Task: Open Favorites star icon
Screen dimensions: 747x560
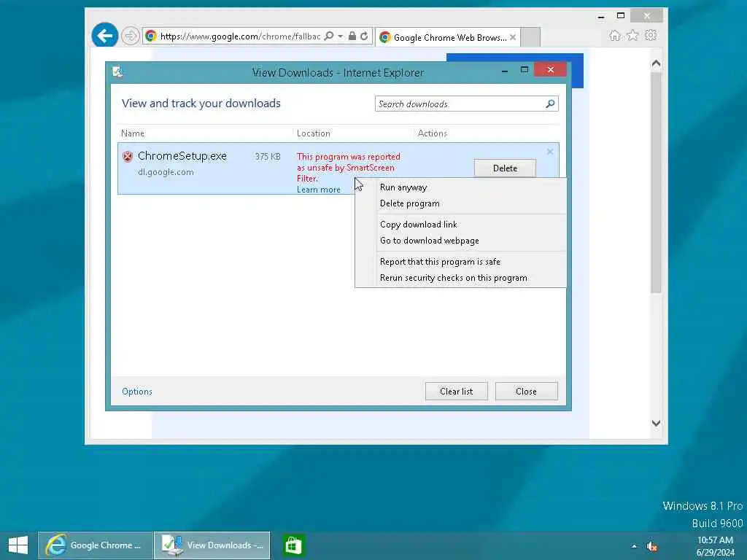Action: [632, 35]
